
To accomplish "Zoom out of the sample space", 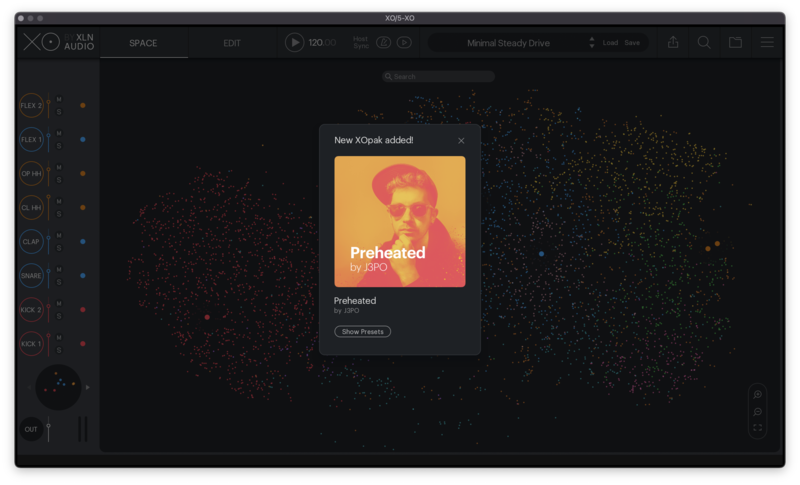I will point(758,412).
